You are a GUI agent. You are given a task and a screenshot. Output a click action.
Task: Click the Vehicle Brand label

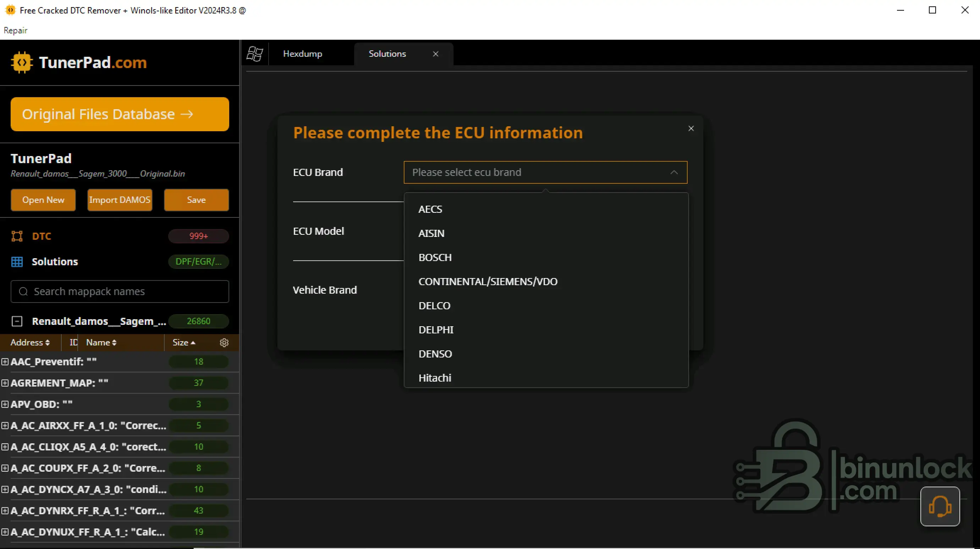pyautogui.click(x=325, y=290)
